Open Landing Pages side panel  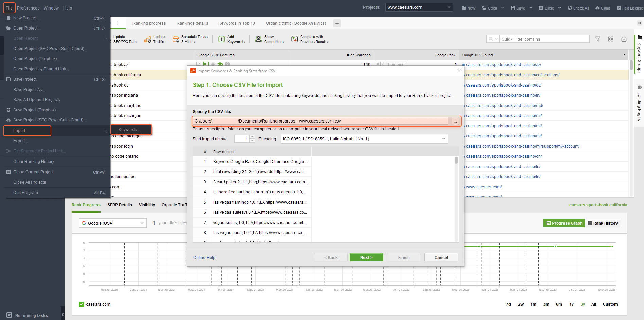(639, 103)
